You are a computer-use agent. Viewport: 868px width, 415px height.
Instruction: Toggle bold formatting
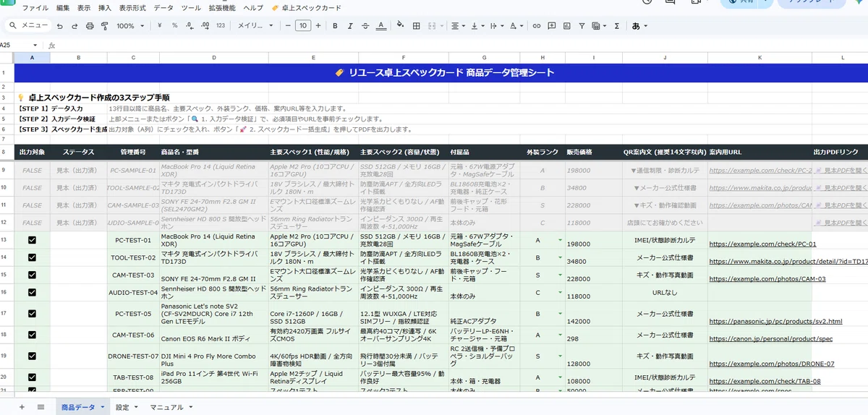pos(336,25)
